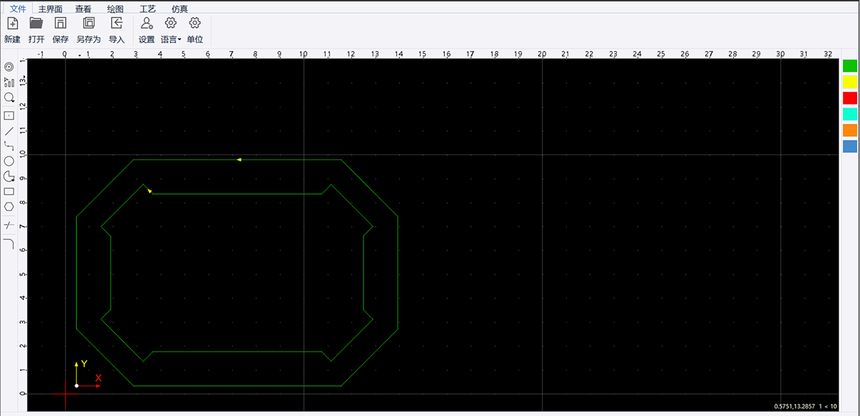Click the '1 < 10' status text
This screenshot has width=860, height=416.
(828, 407)
